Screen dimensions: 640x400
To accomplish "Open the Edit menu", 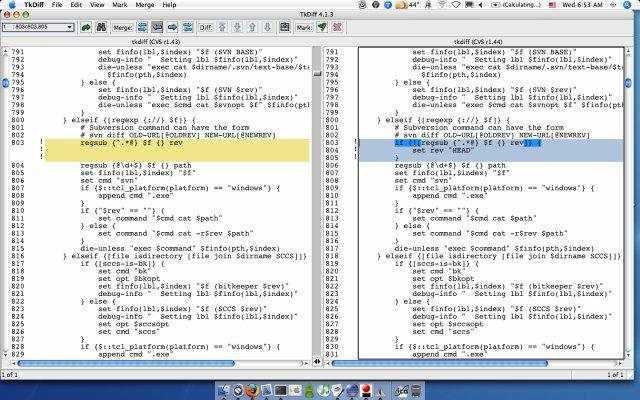I will coord(76,5).
